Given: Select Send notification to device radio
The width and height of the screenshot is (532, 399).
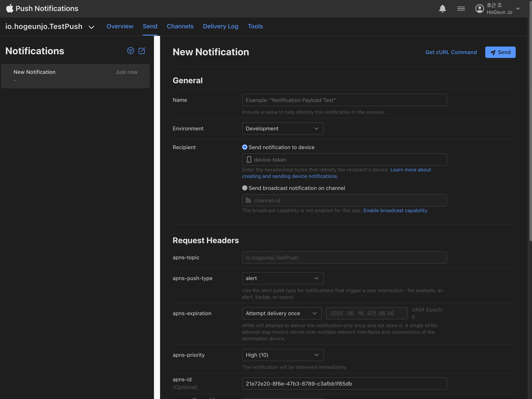Looking at the screenshot, I should pos(245,147).
